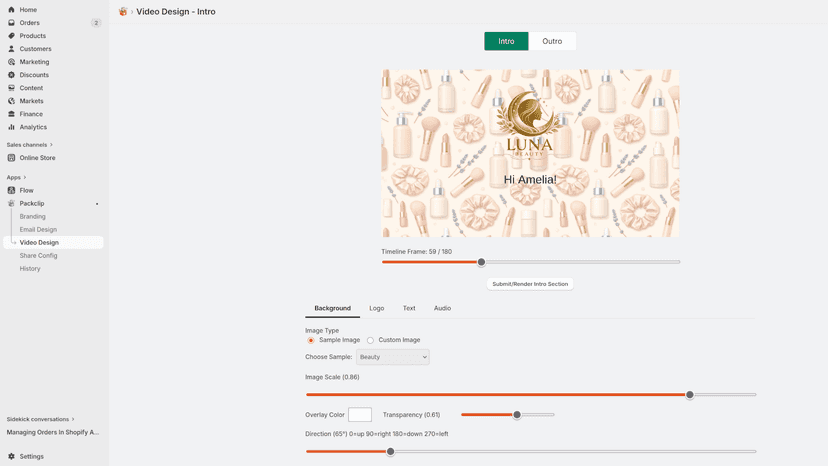The height and width of the screenshot is (466, 828).
Task: Switch to the Outro section toggle
Action: [552, 41]
